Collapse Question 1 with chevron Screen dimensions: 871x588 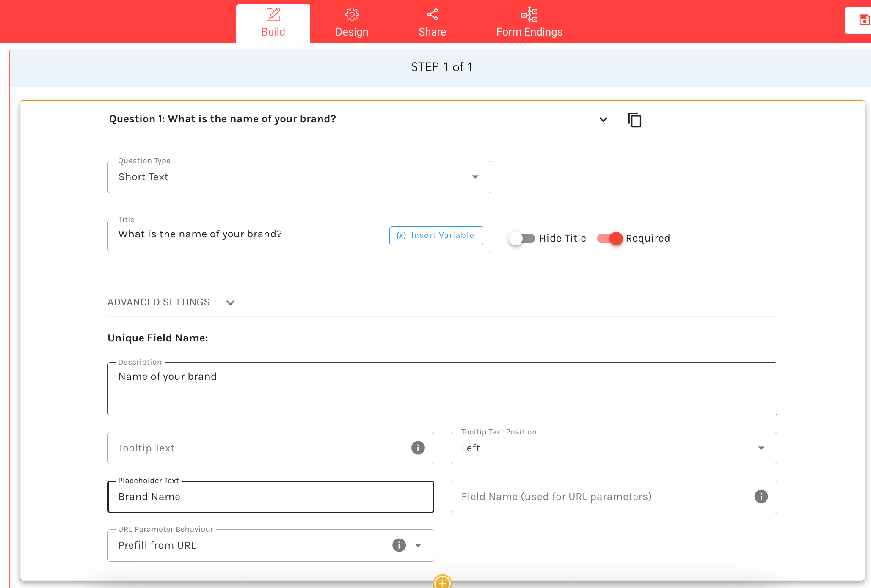pos(603,120)
